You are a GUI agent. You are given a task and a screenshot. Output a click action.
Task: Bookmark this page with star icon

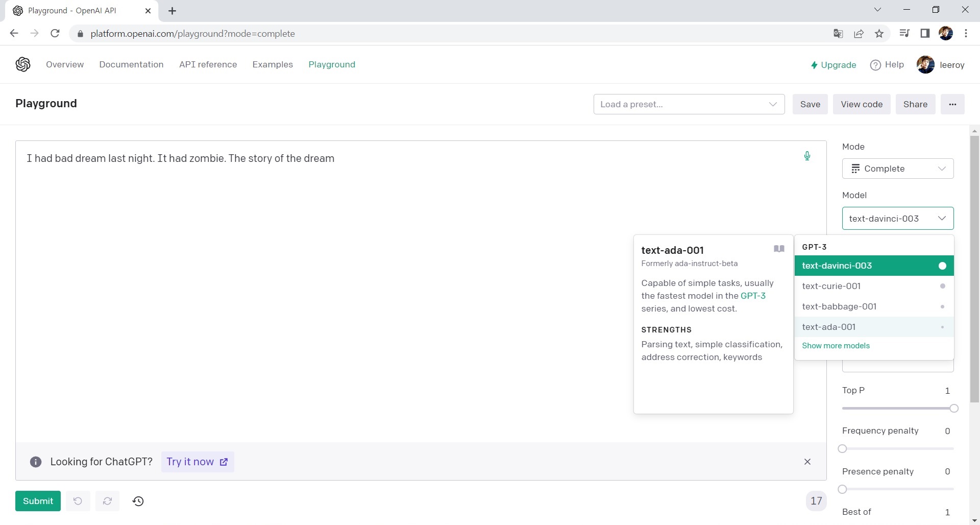(879, 34)
